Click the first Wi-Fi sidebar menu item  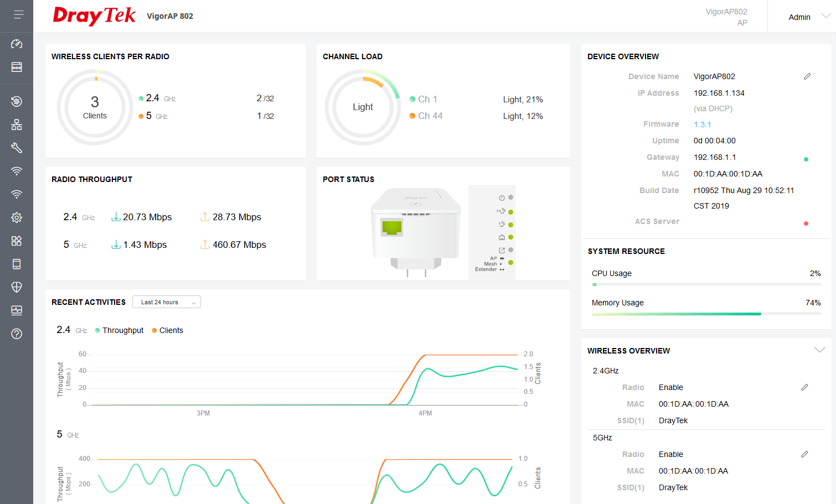(17, 171)
